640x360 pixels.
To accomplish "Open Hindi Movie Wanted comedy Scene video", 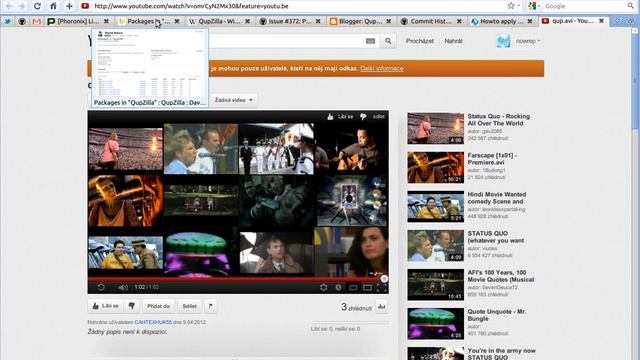I will point(497,198).
